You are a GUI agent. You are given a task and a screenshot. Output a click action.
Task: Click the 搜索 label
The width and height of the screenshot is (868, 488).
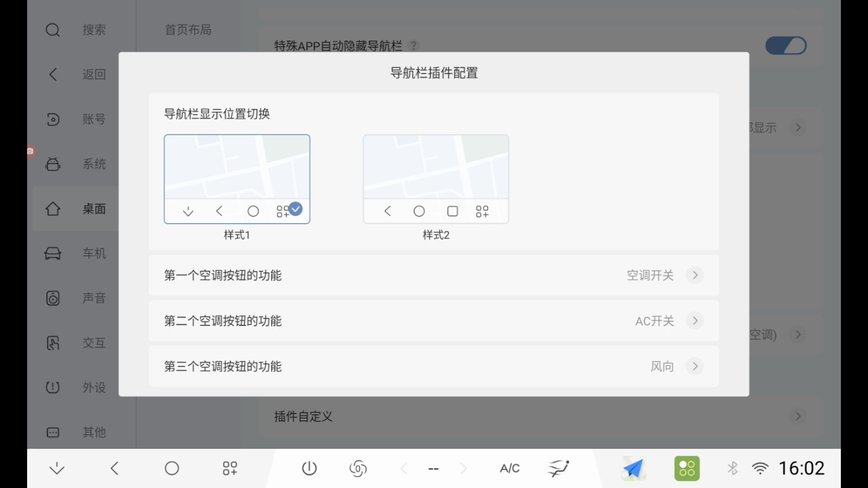94,30
